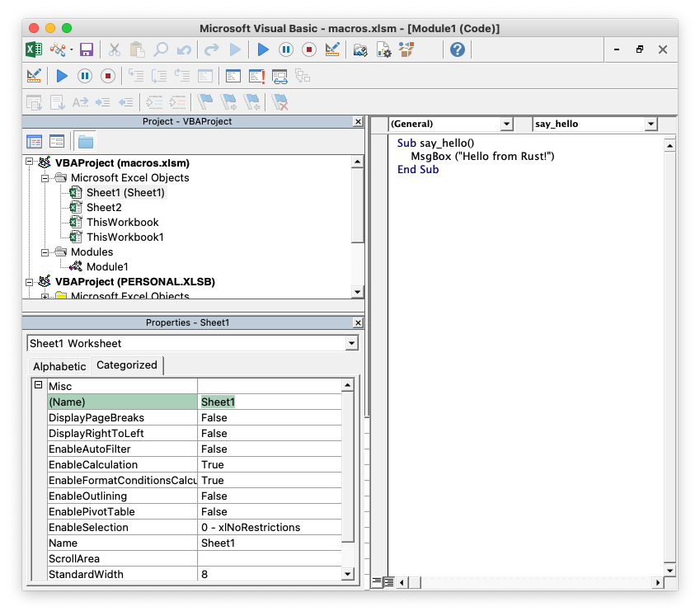Open Project Explorer from the standard toolbar

click(360, 49)
